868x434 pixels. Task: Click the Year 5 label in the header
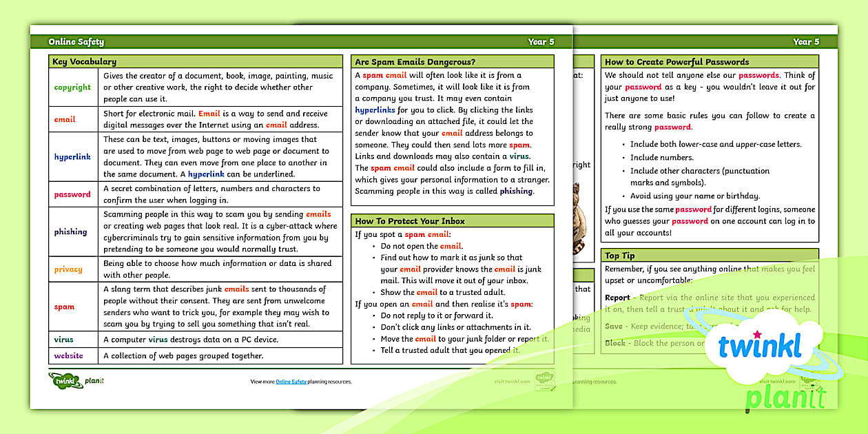click(541, 41)
